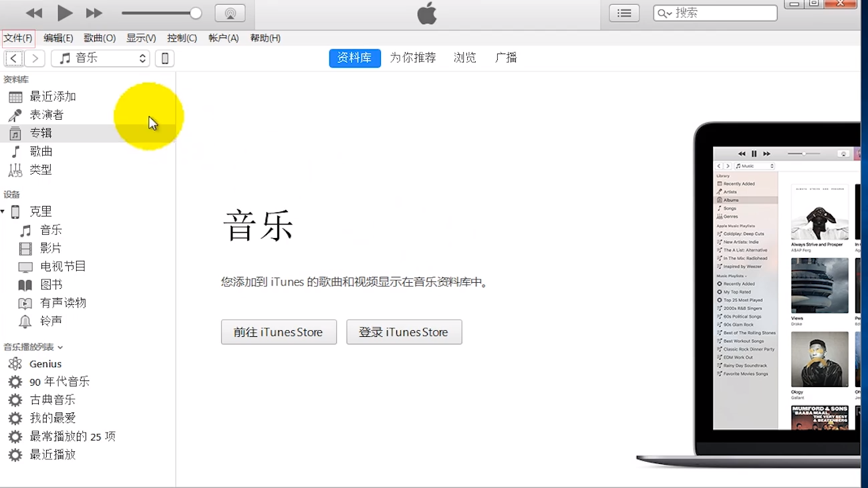Viewport: 868px width, 488px height.
Task: Open the 文件(F) menu
Action: pos(18,38)
